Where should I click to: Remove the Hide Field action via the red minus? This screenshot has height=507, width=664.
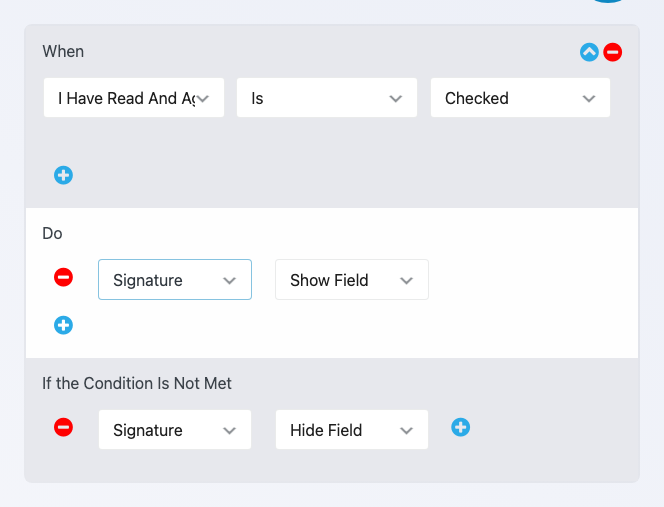[64, 427]
